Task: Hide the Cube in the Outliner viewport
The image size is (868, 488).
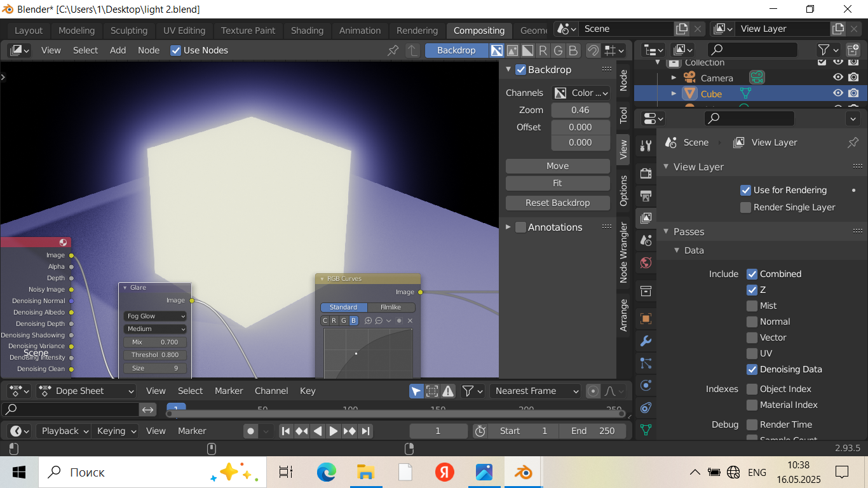Action: coord(838,93)
